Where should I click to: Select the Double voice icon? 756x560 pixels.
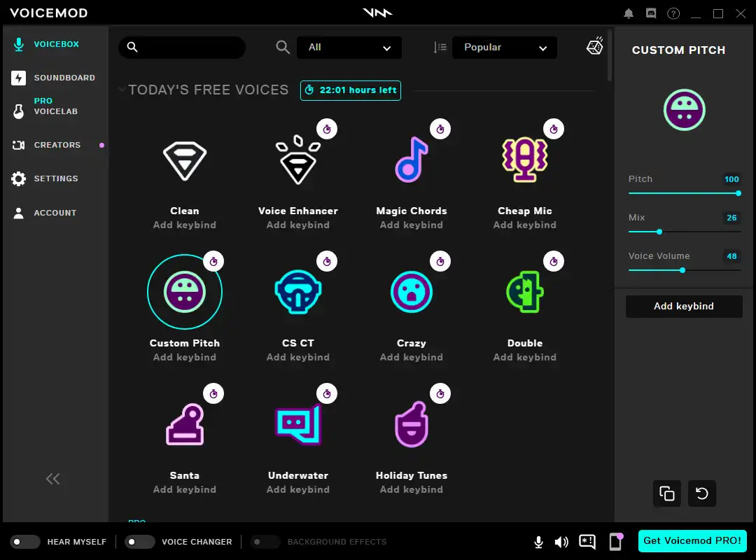[x=524, y=292]
